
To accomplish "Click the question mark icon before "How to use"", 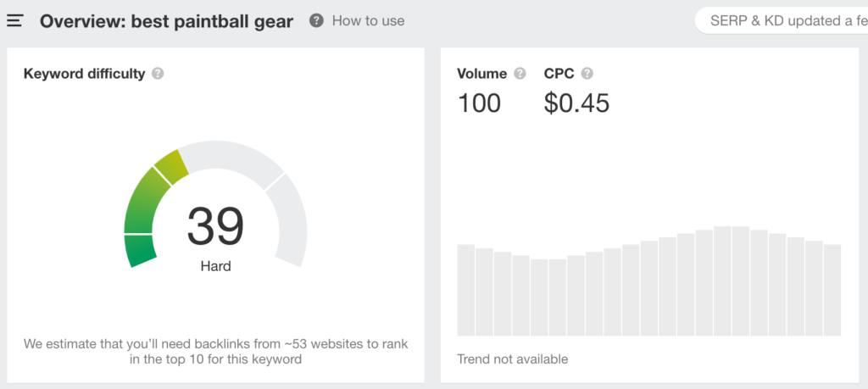I will click(x=316, y=20).
